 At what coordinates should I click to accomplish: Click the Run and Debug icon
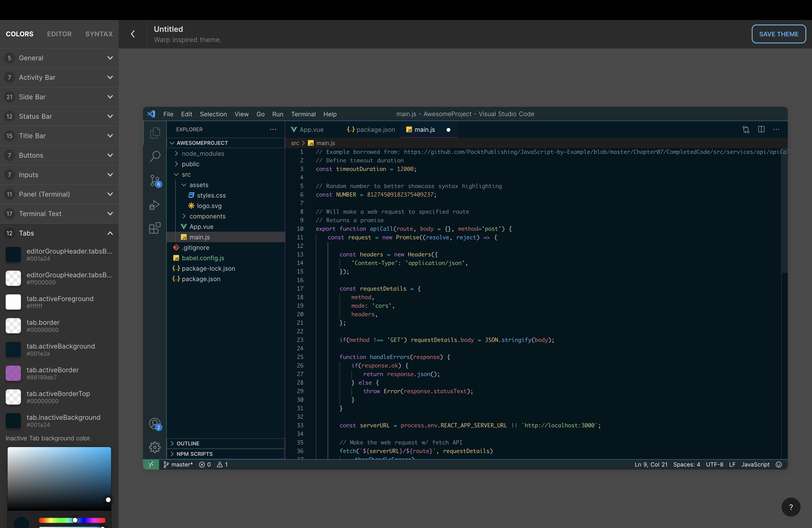[x=155, y=205]
